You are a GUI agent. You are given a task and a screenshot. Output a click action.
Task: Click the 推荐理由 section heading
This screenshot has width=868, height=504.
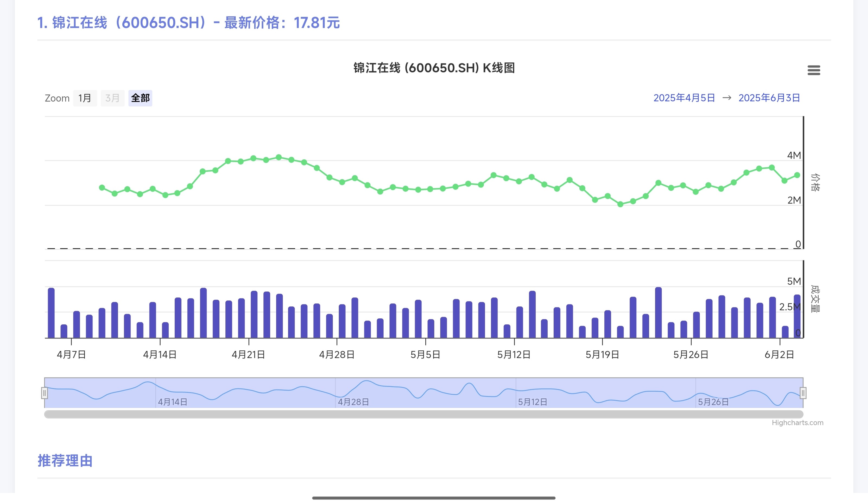click(x=65, y=461)
